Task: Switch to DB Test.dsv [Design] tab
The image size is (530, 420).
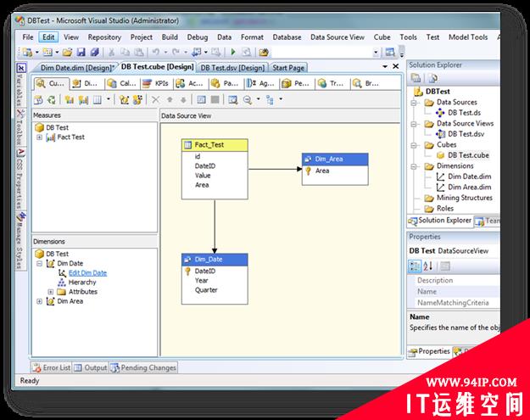Action: 232,68
